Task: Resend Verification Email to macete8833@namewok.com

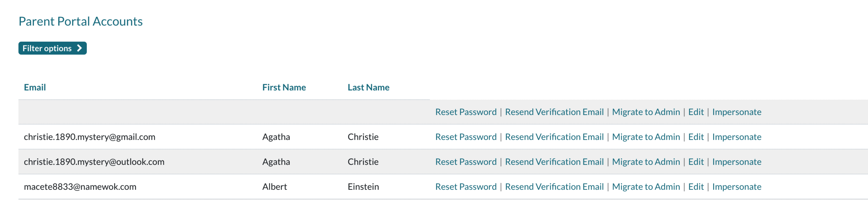Action: pyautogui.click(x=554, y=187)
